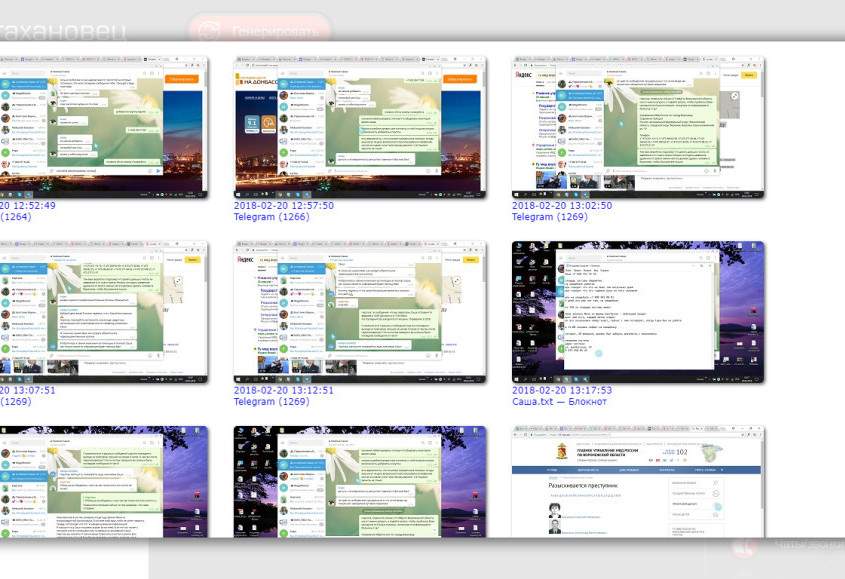Open the Notepad thumbnail captioned 13:17:53
The image size is (845, 579).
tap(638, 312)
